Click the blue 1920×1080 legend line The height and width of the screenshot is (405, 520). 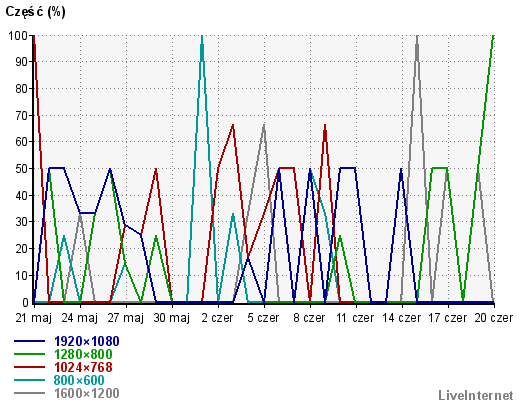(x=29, y=341)
